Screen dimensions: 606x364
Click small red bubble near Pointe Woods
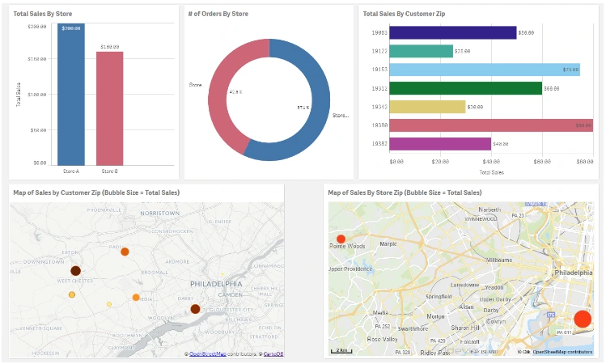(341, 239)
